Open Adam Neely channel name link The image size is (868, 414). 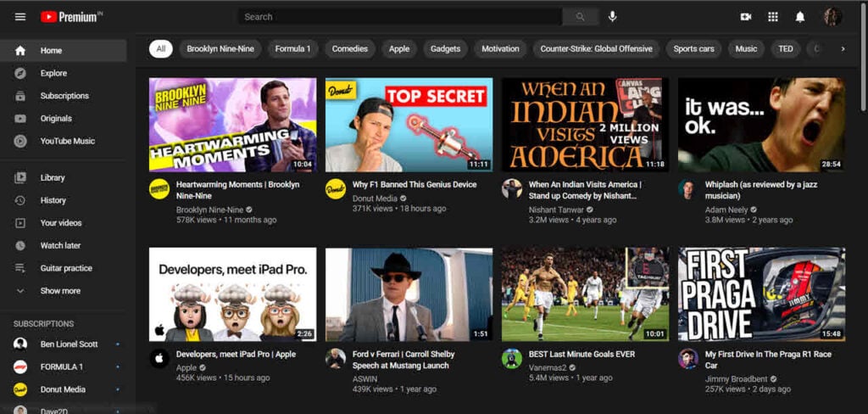coord(726,210)
